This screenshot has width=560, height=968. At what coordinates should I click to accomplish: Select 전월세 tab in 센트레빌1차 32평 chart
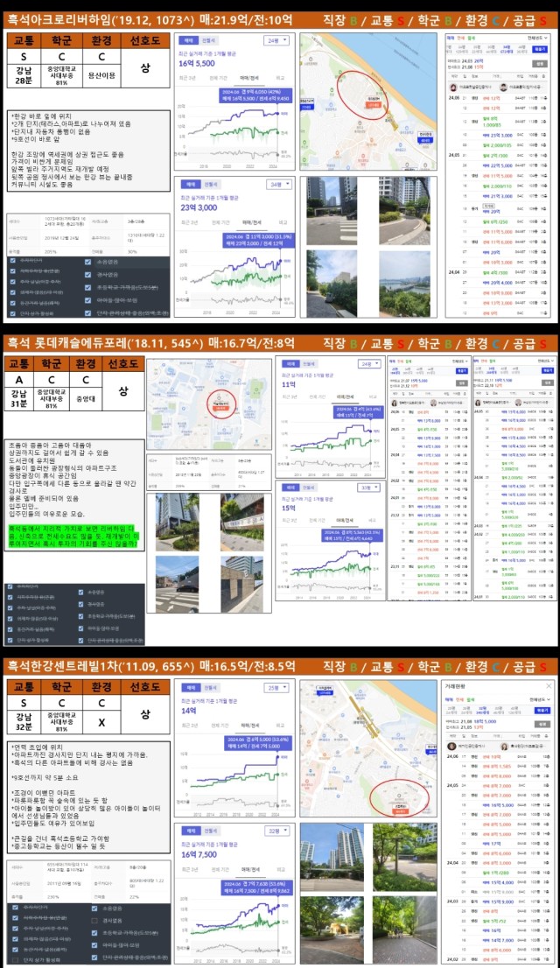pos(211,831)
